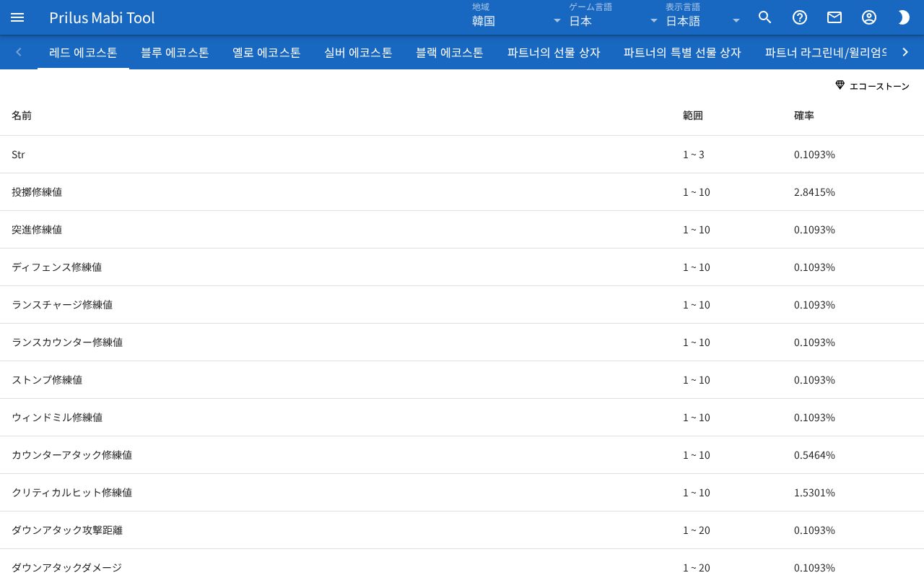This screenshot has height=578, width=924.
Task: Click the ウィンドミル修練値 row name
Action: 57,418
